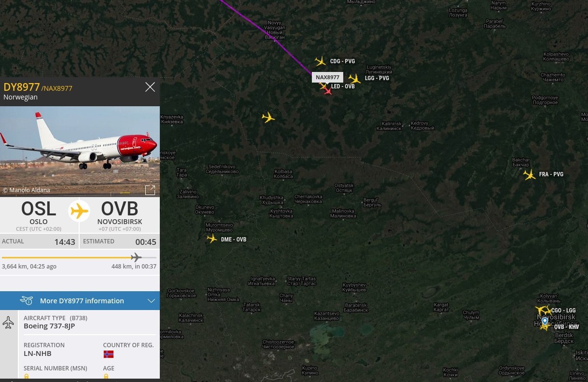The width and height of the screenshot is (588, 382).
Task: Select the unlabeled yellow plane near Kolbasa
Action: [268, 117]
